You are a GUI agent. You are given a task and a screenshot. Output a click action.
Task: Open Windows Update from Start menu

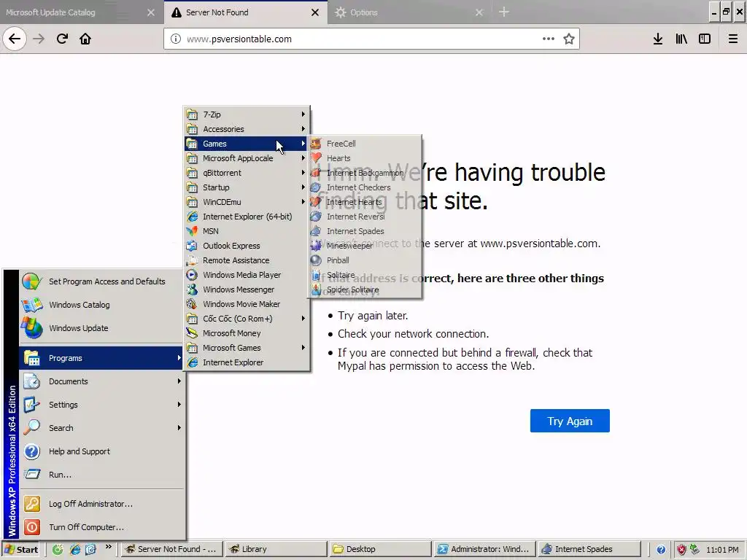pyautogui.click(x=101, y=328)
